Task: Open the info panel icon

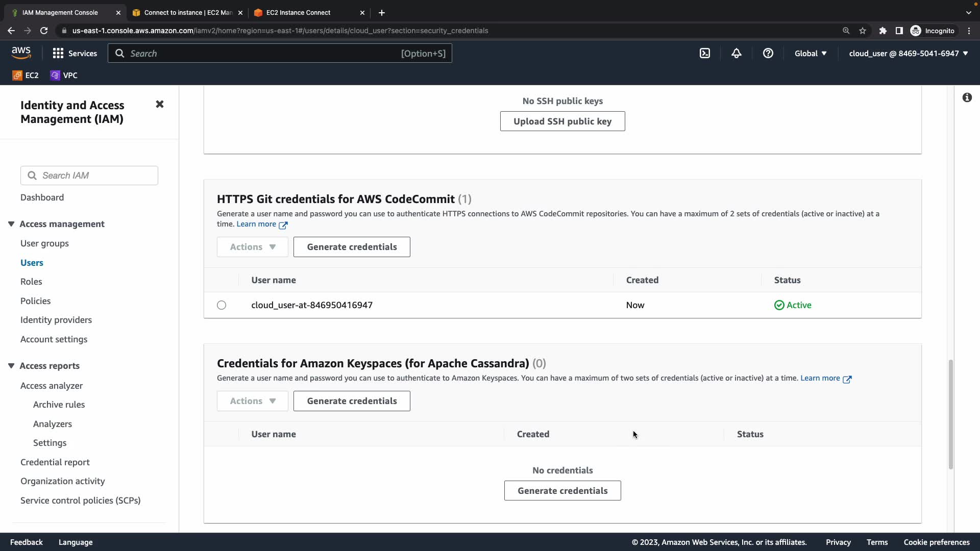Action: click(x=967, y=98)
